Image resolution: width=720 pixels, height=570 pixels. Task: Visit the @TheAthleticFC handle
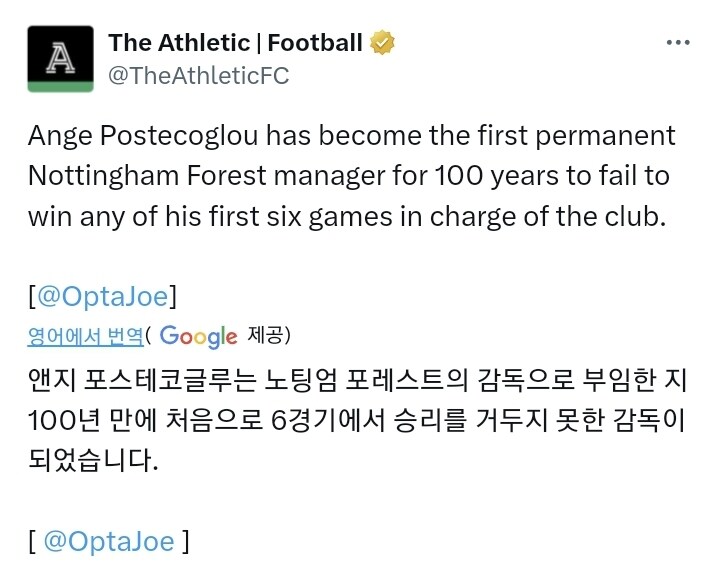click(x=198, y=75)
